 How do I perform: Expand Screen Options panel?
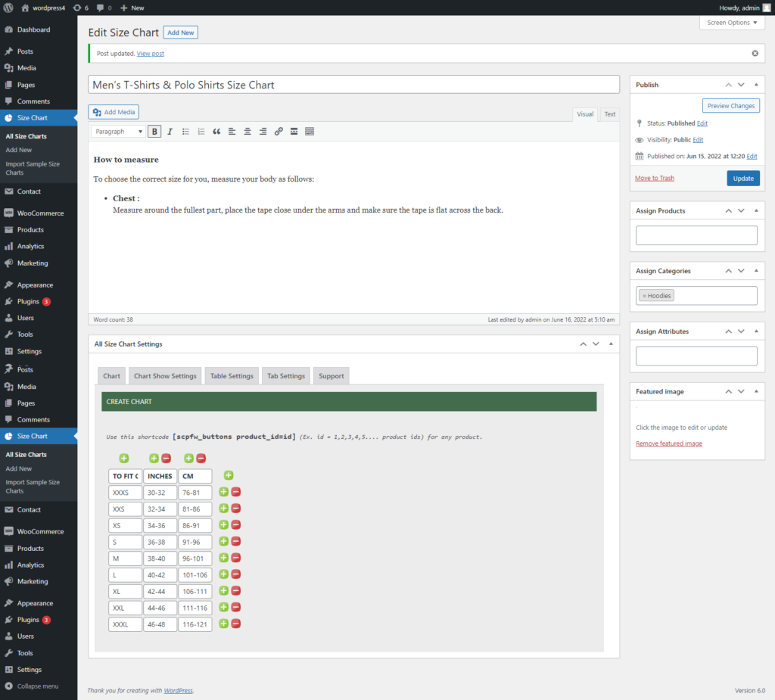click(x=732, y=23)
